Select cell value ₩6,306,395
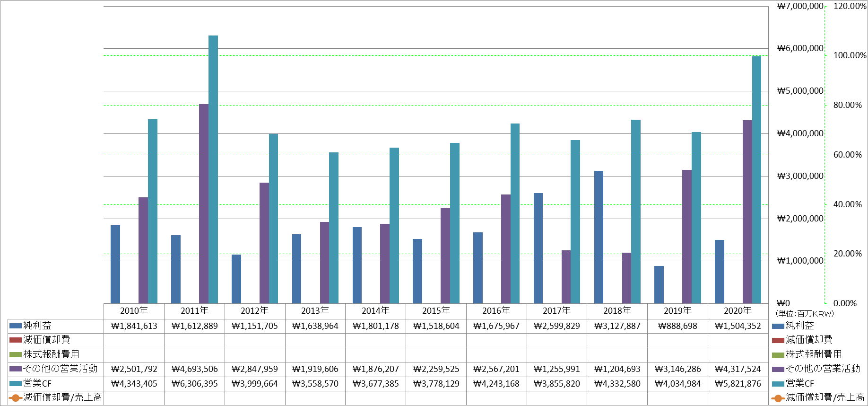This screenshot has height=406, width=868. coord(194,384)
